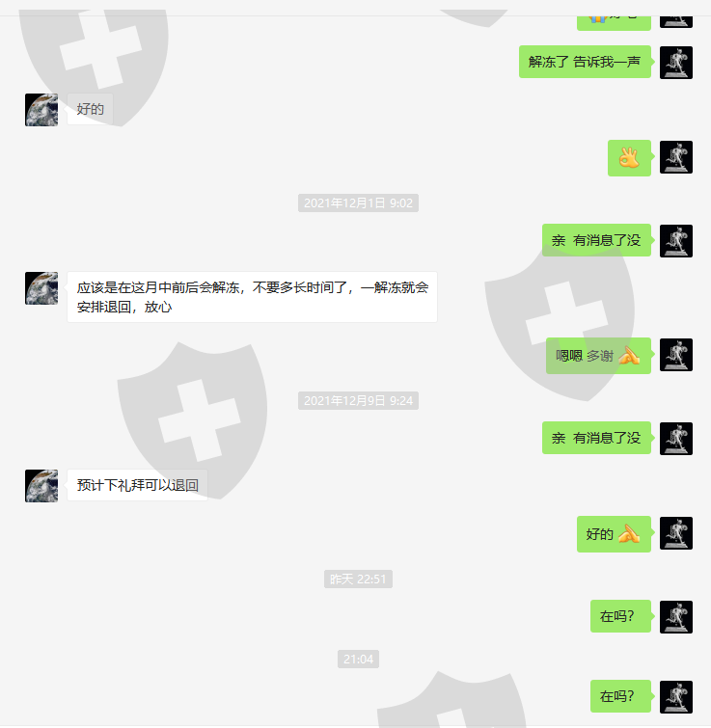Click the avatar beside the green 好的 bubble
Viewport: 711px width, 728px height.
coord(675,533)
